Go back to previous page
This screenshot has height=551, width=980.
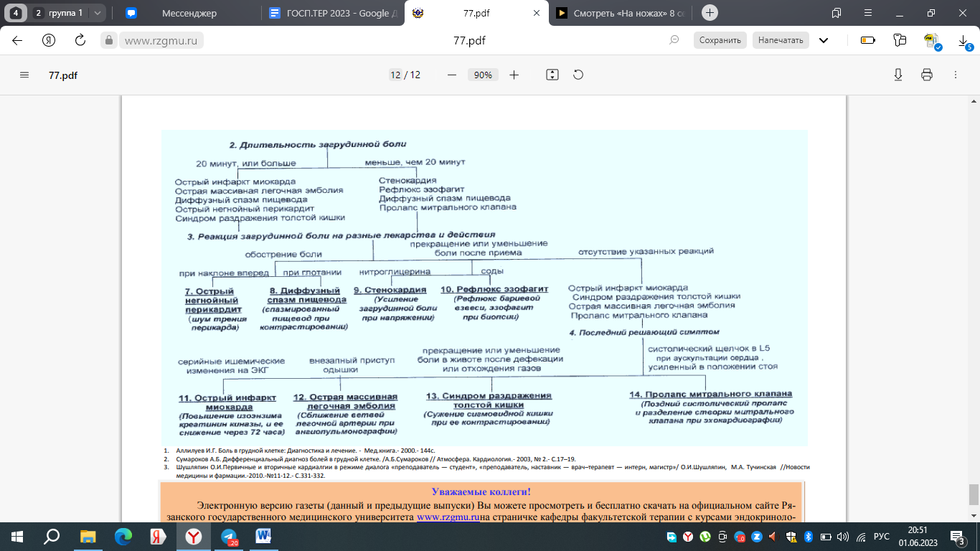pos(17,40)
